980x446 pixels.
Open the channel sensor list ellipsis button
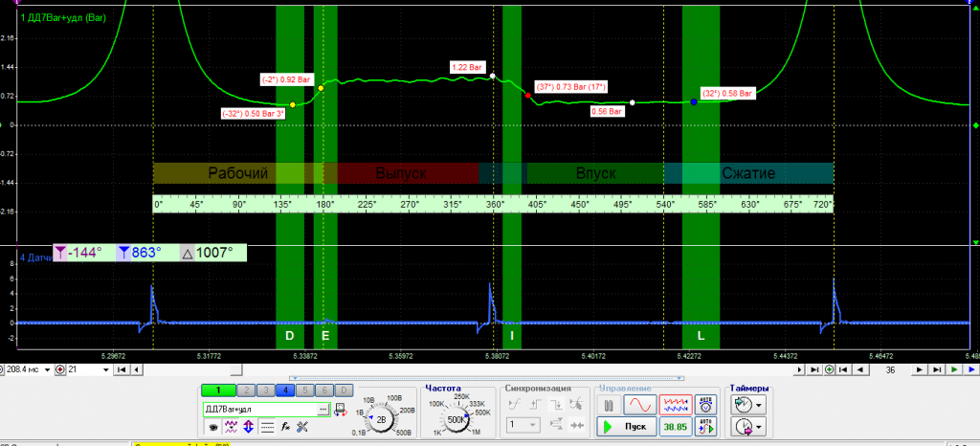tap(323, 409)
